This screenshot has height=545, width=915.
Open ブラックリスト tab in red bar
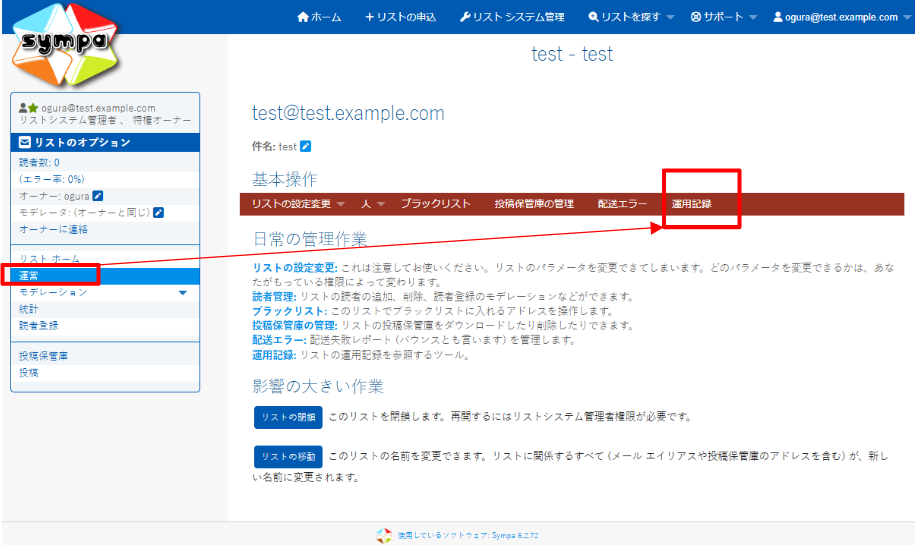pos(435,204)
